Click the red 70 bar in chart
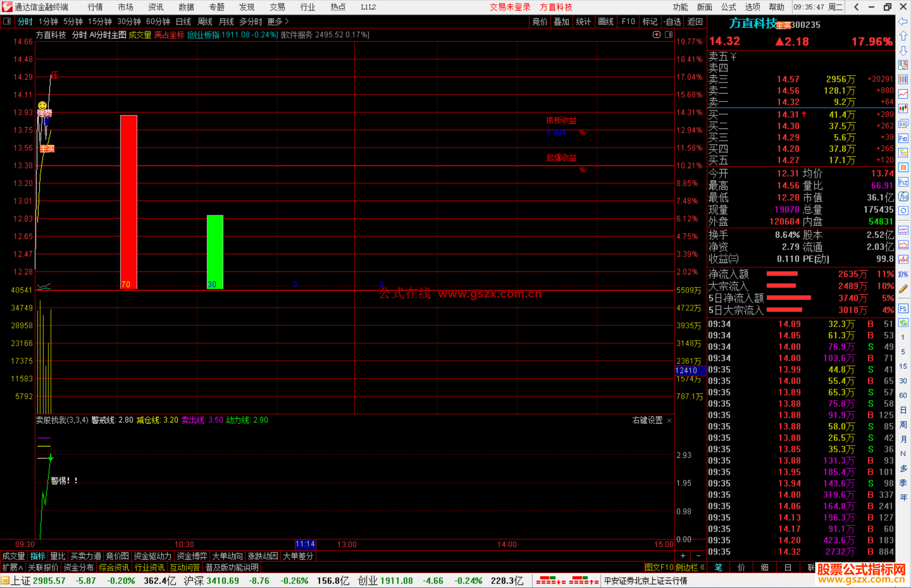The height and width of the screenshot is (588, 911). click(x=129, y=201)
